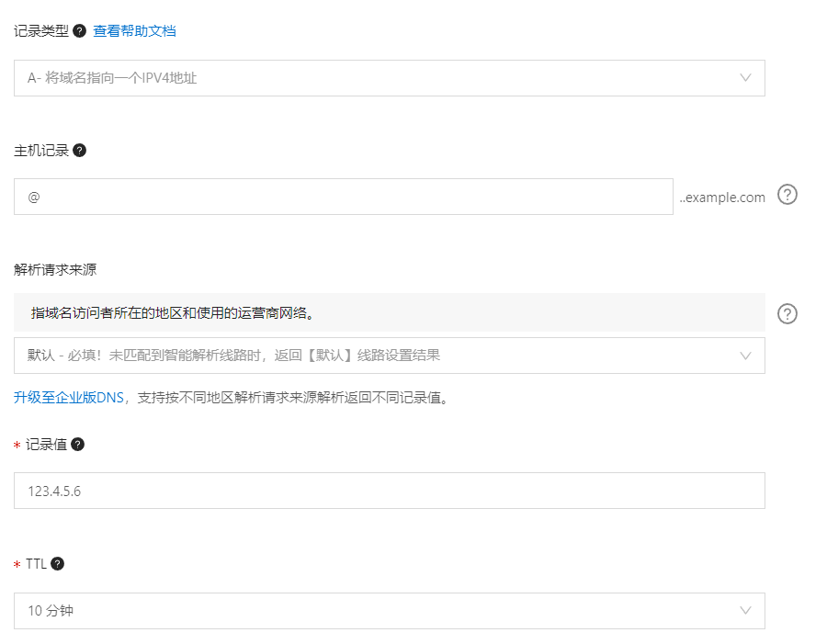Click the help icon next to 主机记录
This screenshot has height=644, width=827.
(x=80, y=151)
